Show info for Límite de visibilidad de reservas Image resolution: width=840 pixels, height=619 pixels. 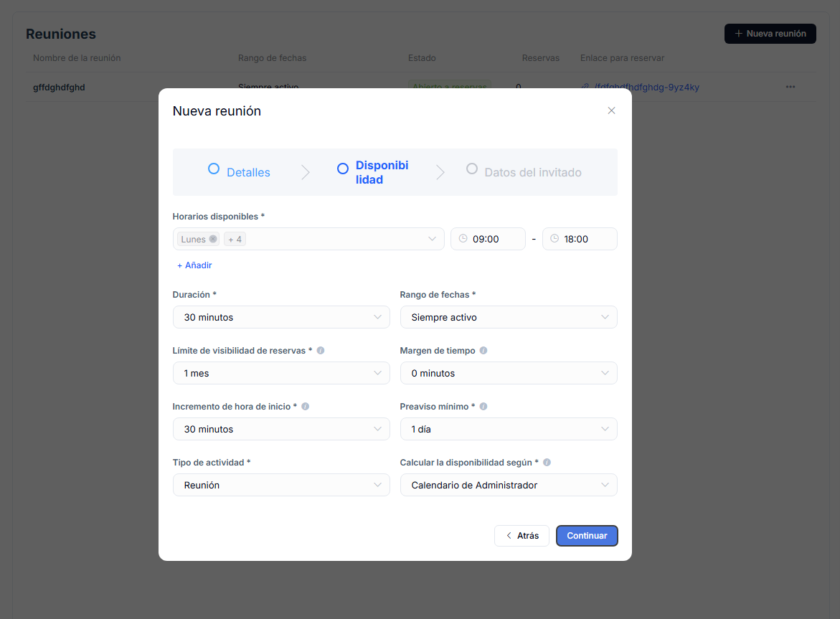pos(321,350)
